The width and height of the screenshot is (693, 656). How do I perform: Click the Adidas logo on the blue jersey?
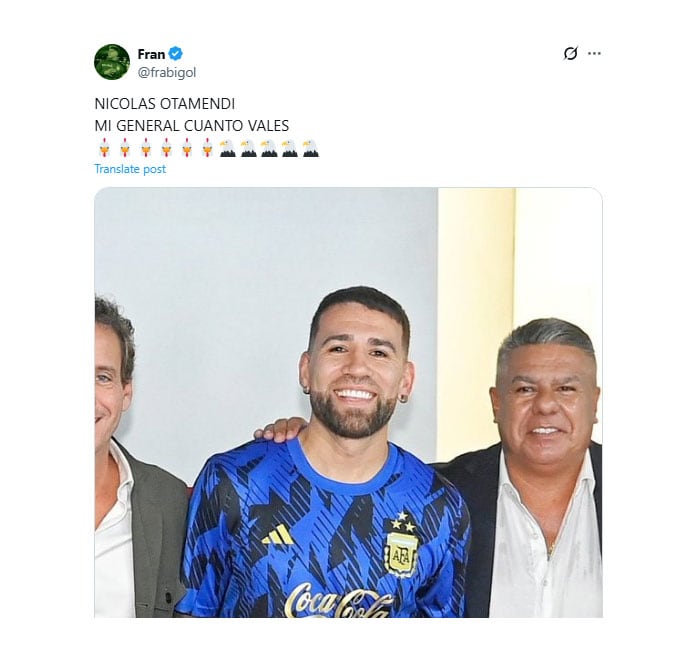pyautogui.click(x=278, y=535)
